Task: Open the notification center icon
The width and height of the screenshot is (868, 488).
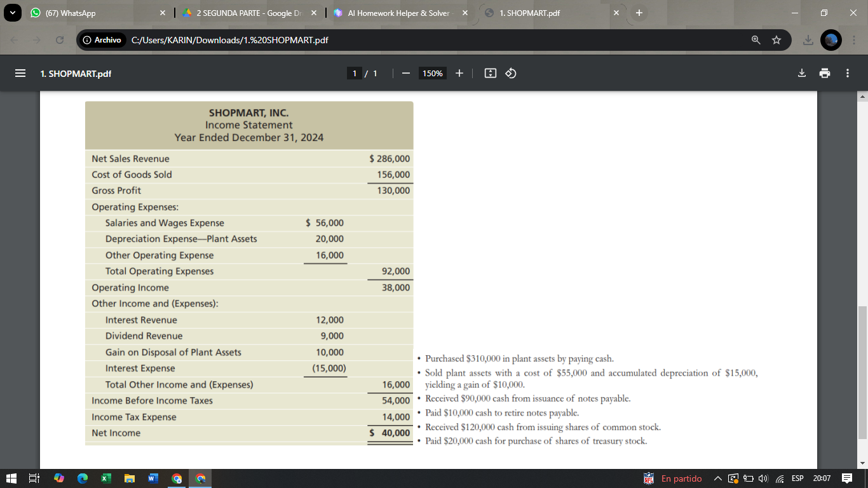Action: [x=847, y=478]
